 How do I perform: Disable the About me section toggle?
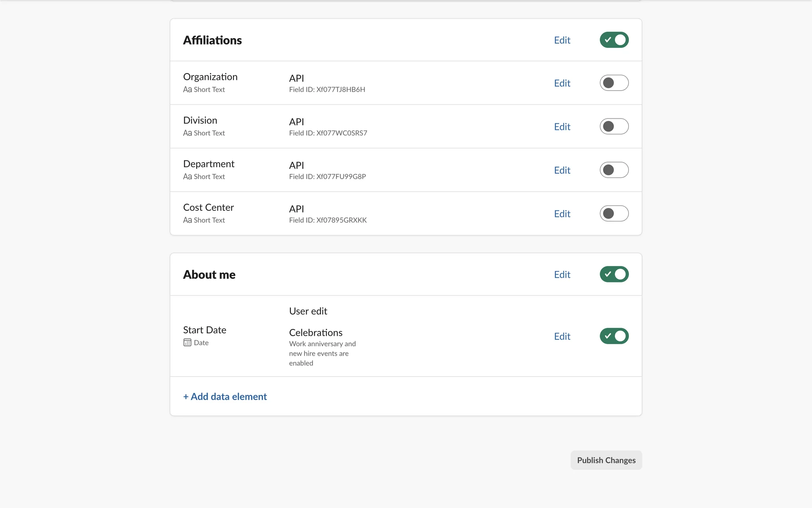(x=614, y=274)
